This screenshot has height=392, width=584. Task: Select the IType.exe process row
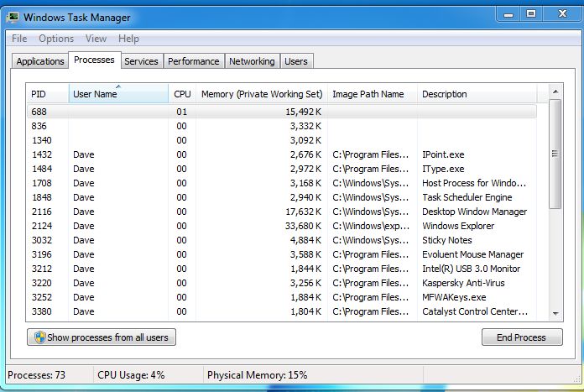[x=282, y=169]
